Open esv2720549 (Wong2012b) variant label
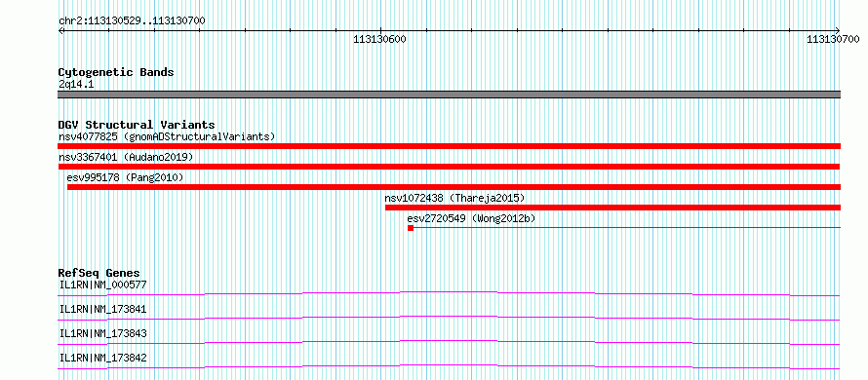This screenshot has width=868, height=380. (471, 218)
